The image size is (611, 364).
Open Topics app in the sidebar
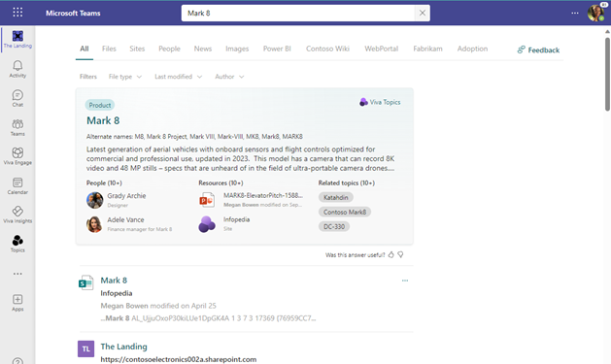pos(17,244)
